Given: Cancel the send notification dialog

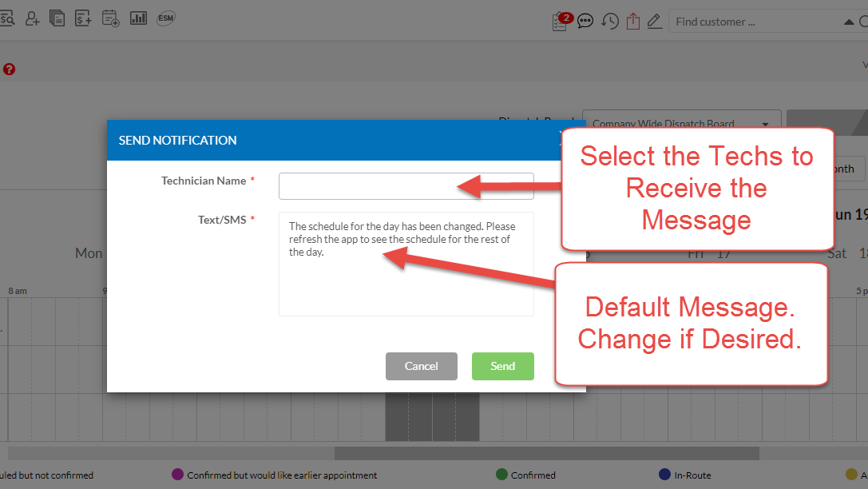Looking at the screenshot, I should pyautogui.click(x=421, y=366).
